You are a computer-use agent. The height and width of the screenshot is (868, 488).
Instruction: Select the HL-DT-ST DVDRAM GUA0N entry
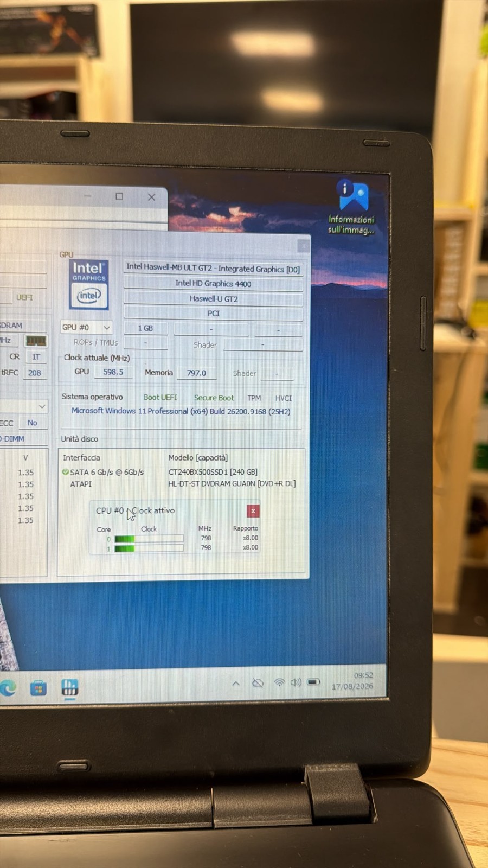pyautogui.click(x=232, y=483)
